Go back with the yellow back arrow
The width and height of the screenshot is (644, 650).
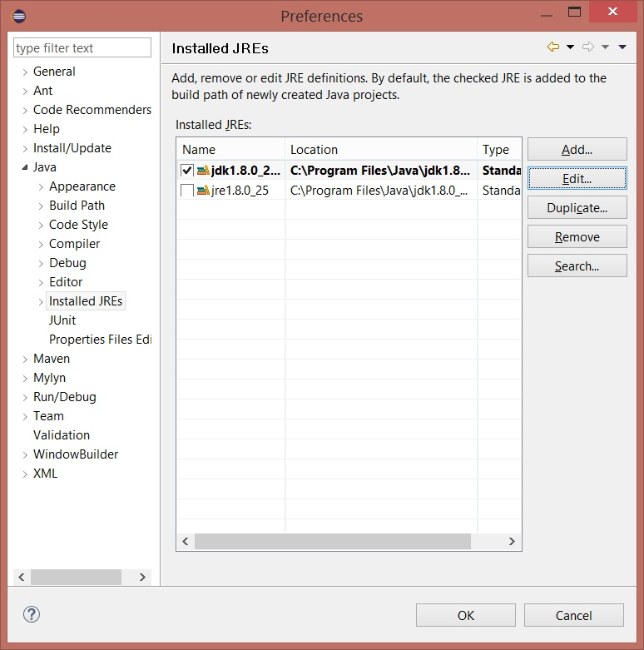click(553, 47)
